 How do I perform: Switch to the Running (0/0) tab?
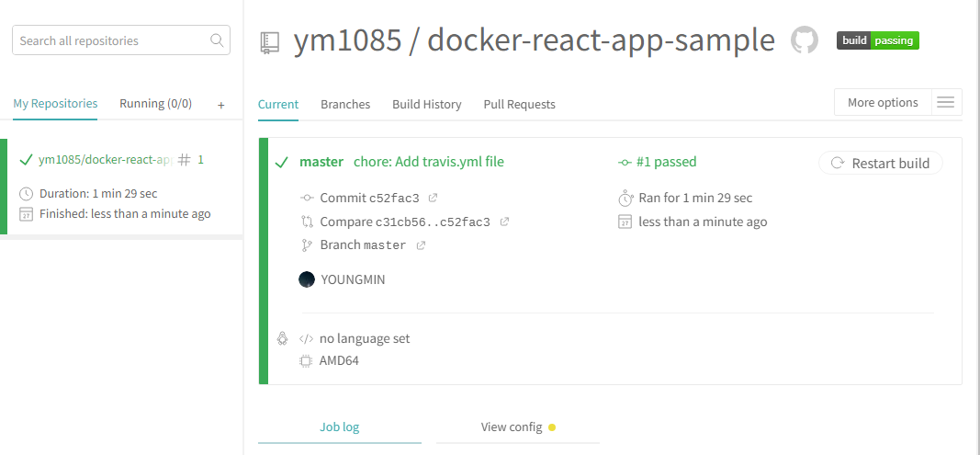click(x=155, y=103)
